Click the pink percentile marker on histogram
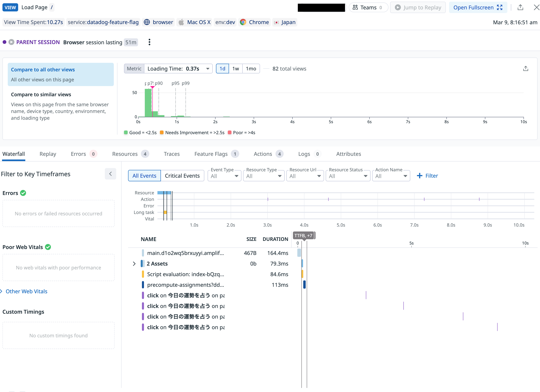The height and width of the screenshot is (392, 540). pyautogui.click(x=152, y=87)
